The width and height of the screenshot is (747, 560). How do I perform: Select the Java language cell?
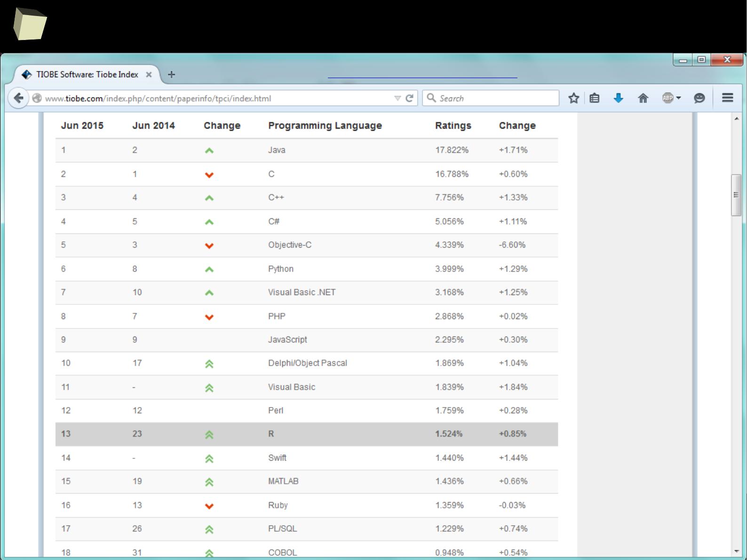tap(277, 150)
